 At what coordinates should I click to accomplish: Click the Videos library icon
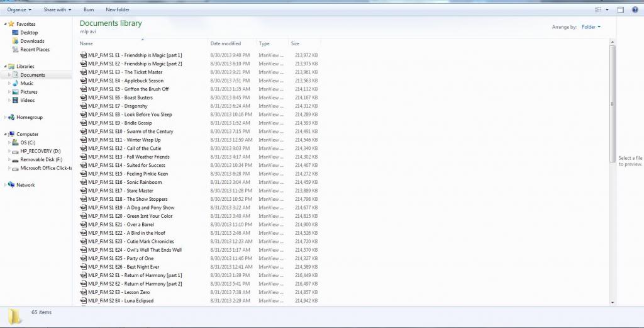coord(16,100)
